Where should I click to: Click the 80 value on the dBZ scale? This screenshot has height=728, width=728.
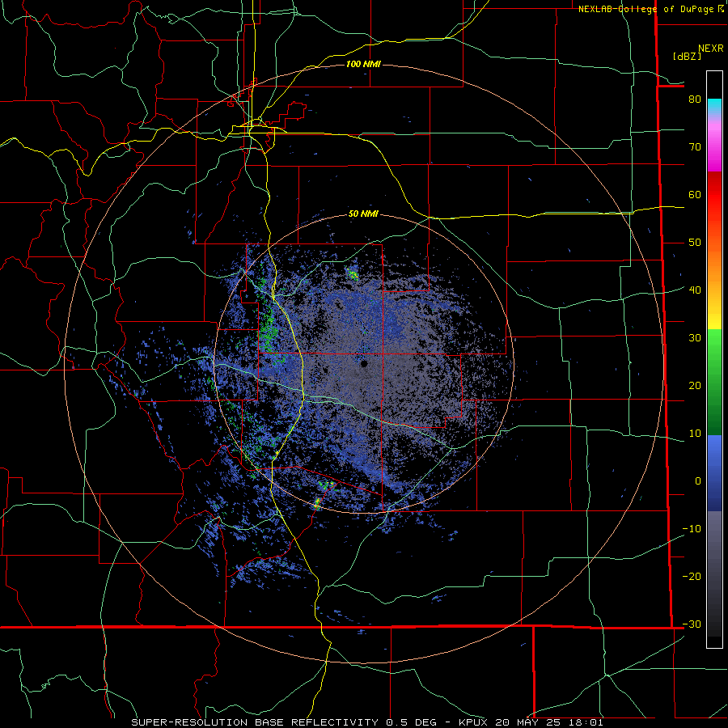coord(695,99)
